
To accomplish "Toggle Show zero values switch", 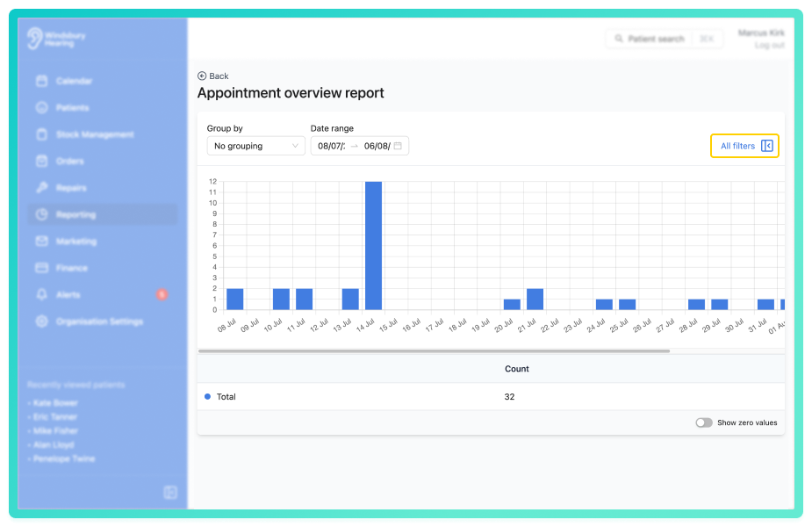I will tap(704, 422).
